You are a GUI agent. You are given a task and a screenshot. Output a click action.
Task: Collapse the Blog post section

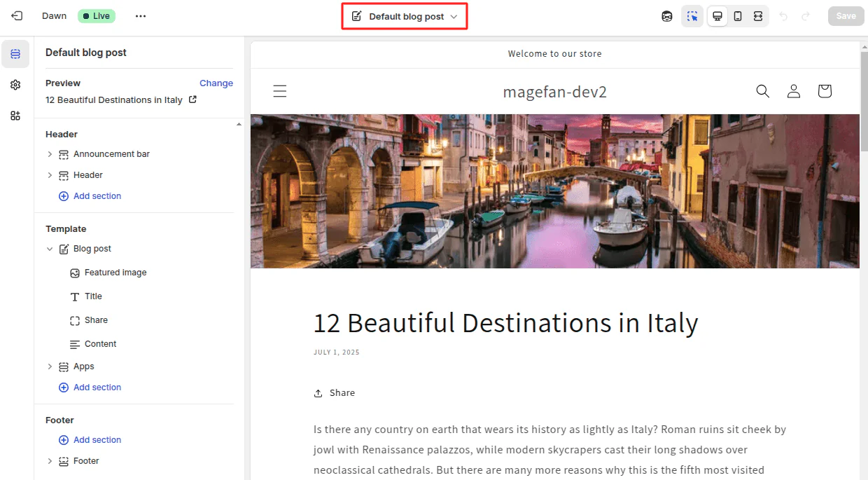(x=50, y=249)
